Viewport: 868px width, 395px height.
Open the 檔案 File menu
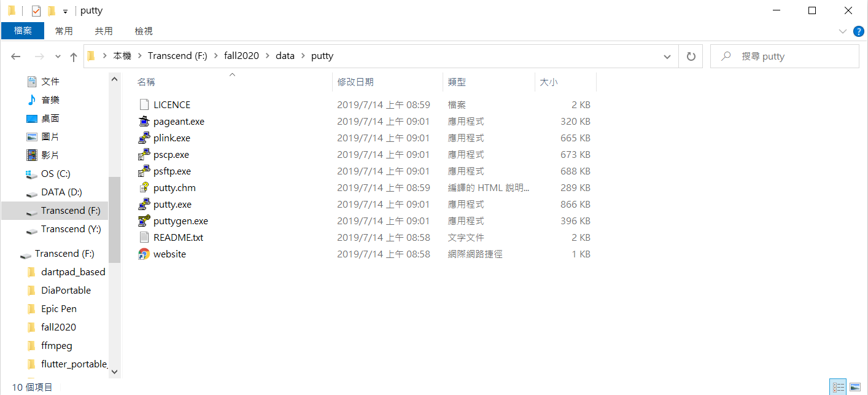23,31
